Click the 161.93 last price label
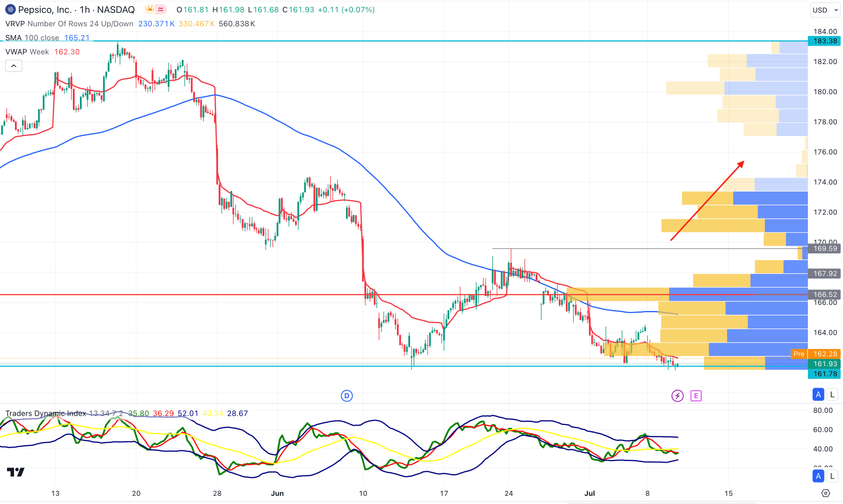843x504 pixels. (825, 364)
